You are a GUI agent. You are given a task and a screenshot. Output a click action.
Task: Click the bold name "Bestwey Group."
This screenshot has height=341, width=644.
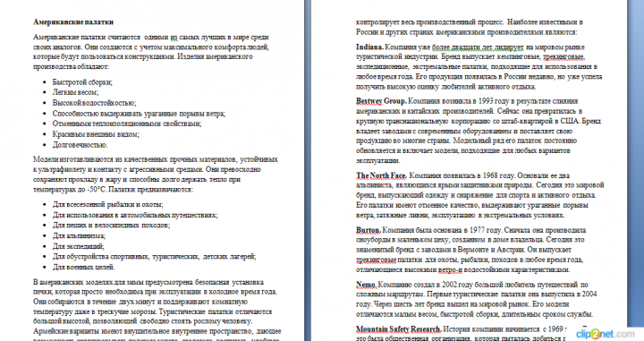382,101
